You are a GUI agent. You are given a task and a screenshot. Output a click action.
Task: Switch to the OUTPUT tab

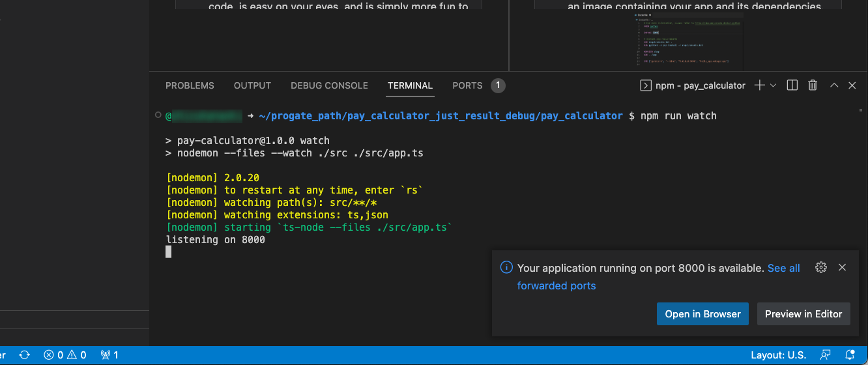(x=252, y=85)
